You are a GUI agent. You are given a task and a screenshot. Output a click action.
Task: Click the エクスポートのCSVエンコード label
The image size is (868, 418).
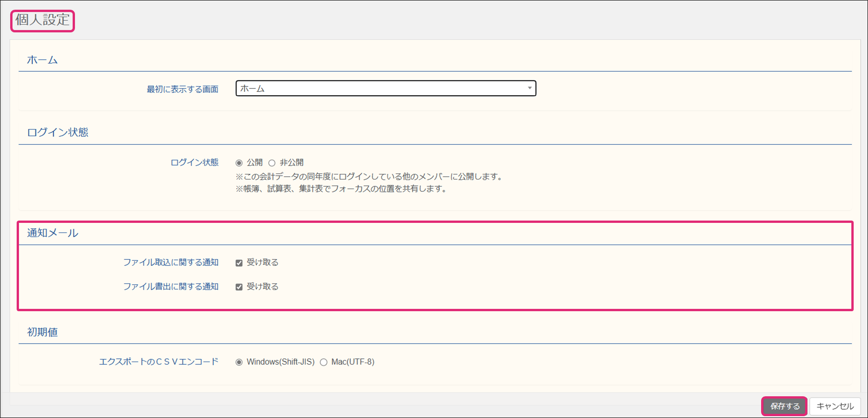coord(158,362)
